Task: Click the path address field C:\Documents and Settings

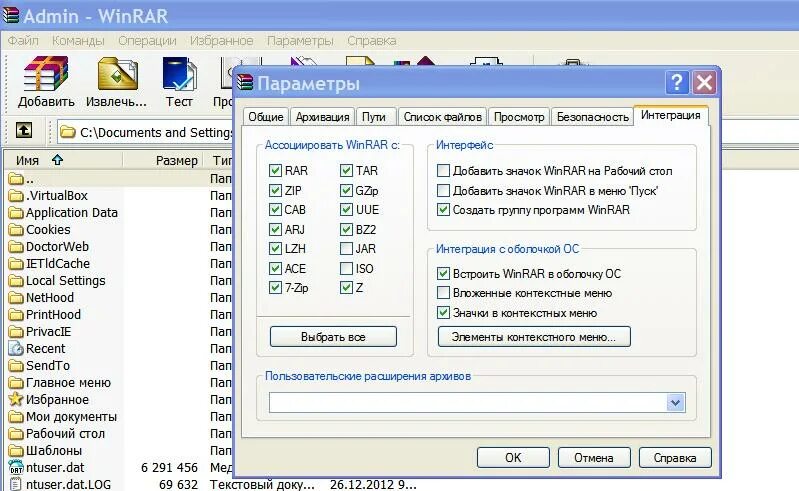Action: [145, 132]
